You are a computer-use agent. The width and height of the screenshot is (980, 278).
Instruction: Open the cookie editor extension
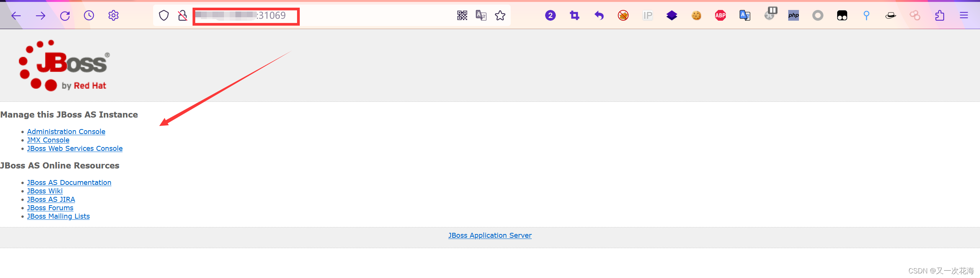coord(696,15)
